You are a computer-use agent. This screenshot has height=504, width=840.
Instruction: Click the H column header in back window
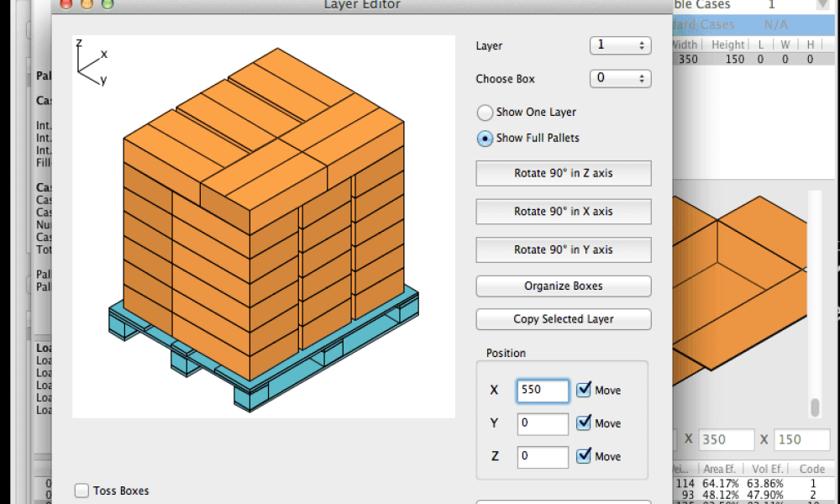pyautogui.click(x=811, y=45)
